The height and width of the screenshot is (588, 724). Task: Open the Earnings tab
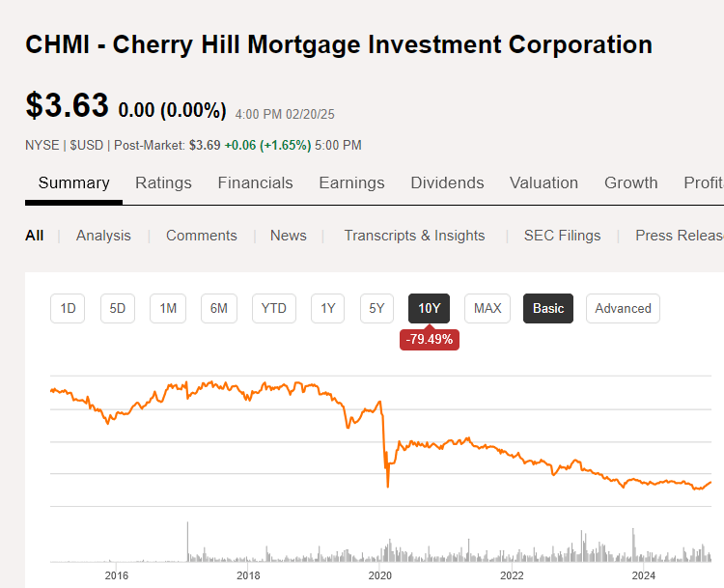click(x=351, y=182)
